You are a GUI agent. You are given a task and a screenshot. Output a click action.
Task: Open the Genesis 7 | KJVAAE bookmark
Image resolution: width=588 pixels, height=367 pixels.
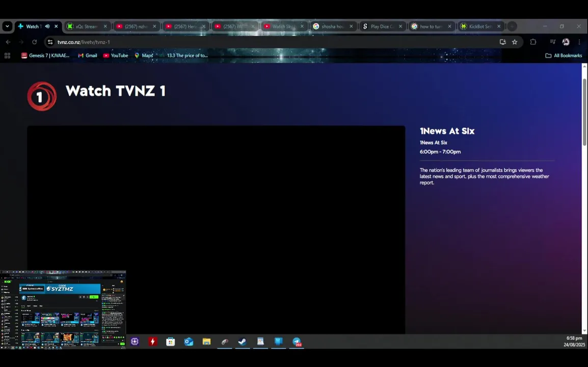tap(45, 56)
